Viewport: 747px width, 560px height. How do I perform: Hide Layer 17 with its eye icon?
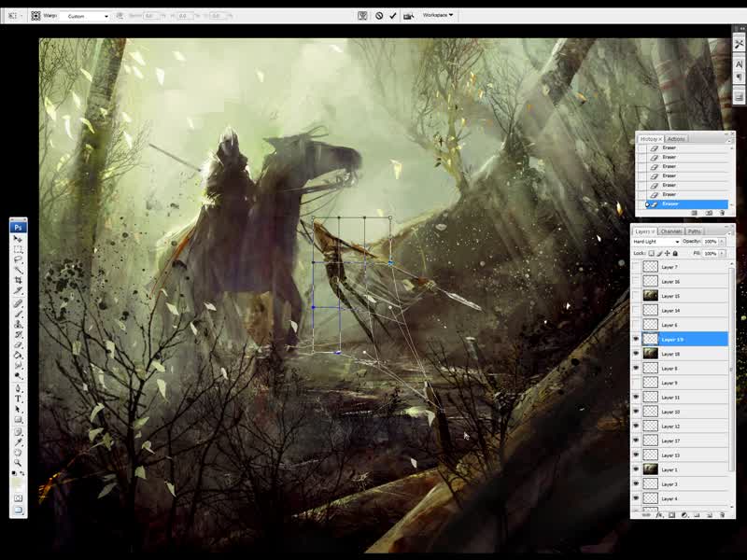pos(636,441)
